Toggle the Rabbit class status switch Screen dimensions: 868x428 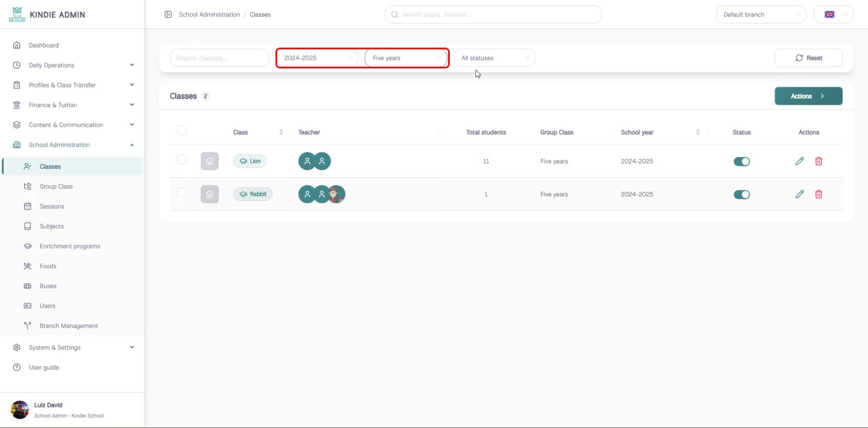[x=742, y=195]
